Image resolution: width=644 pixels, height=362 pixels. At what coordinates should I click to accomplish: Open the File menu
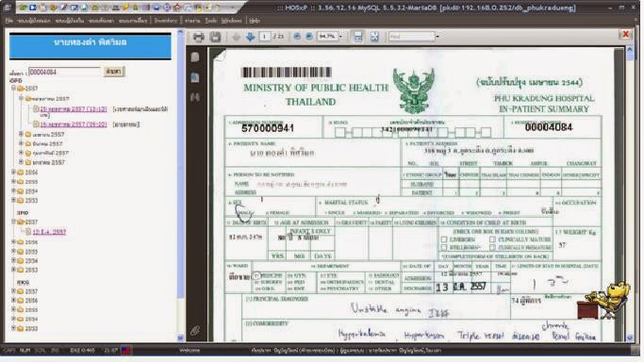pyautogui.click(x=9, y=20)
